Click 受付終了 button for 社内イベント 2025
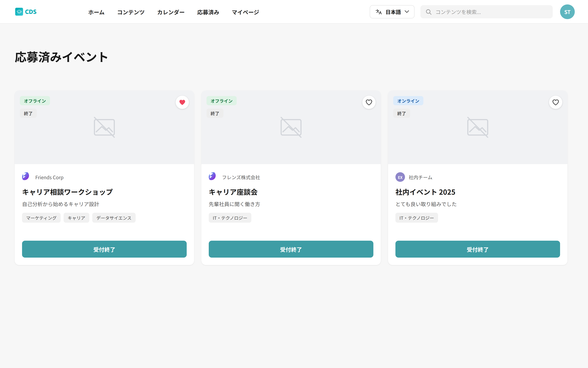Image resolution: width=588 pixels, height=368 pixels. point(477,249)
